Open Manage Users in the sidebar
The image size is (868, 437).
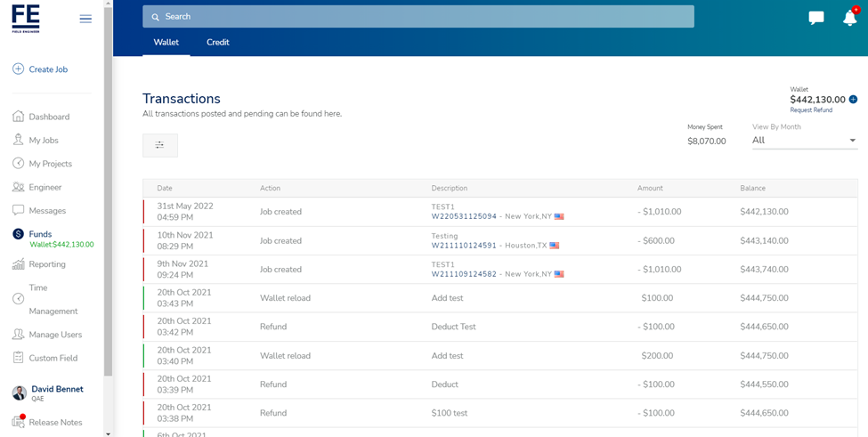pyautogui.click(x=55, y=335)
